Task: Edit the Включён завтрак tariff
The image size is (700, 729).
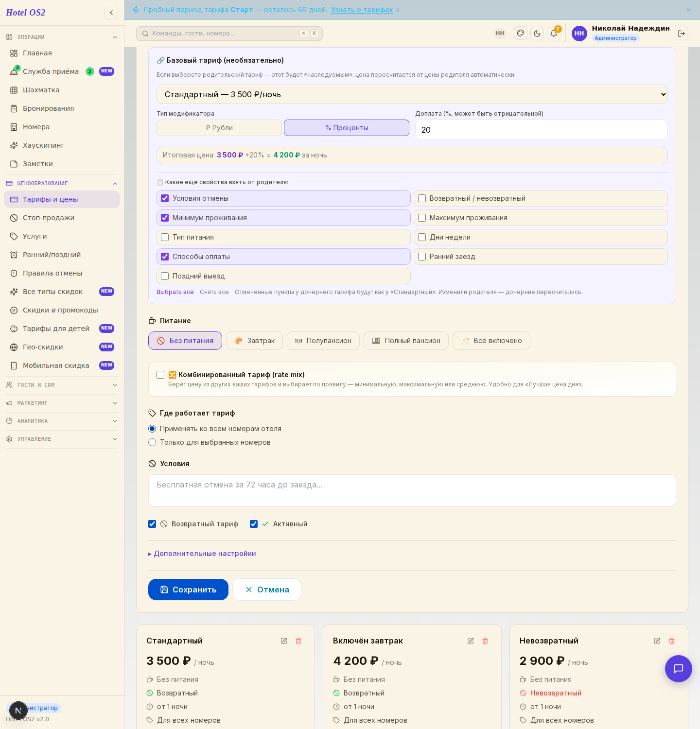Action: coord(471,641)
